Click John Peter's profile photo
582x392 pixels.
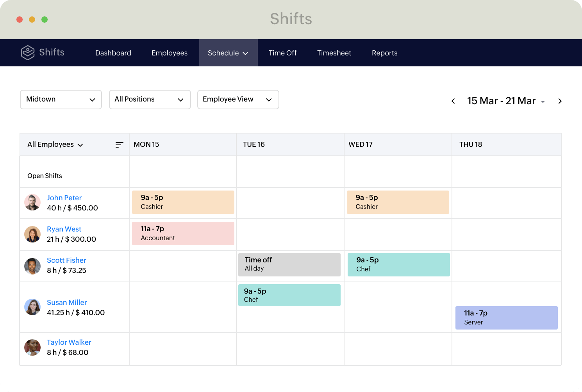[x=32, y=202]
